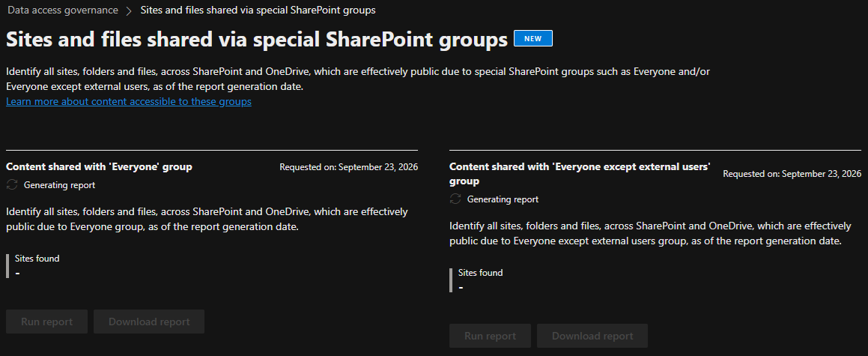This screenshot has width=868, height=356.
Task: Click Run report for 'Everyone' group
Action: 47,322
